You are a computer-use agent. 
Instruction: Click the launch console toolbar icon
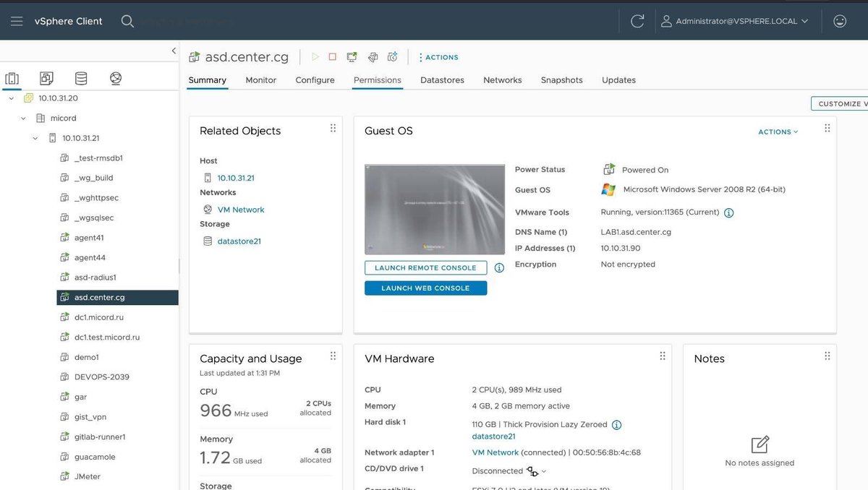(x=352, y=57)
